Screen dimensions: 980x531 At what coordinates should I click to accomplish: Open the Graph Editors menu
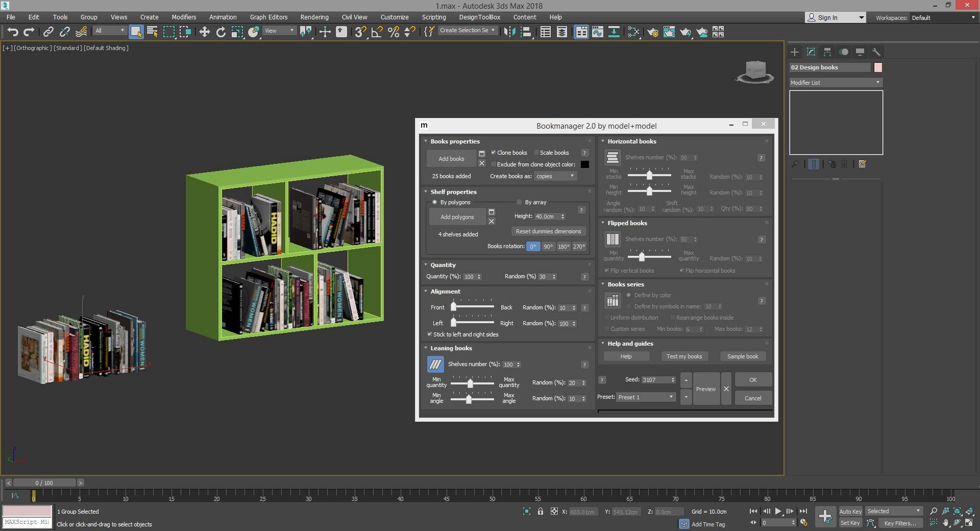coord(268,17)
